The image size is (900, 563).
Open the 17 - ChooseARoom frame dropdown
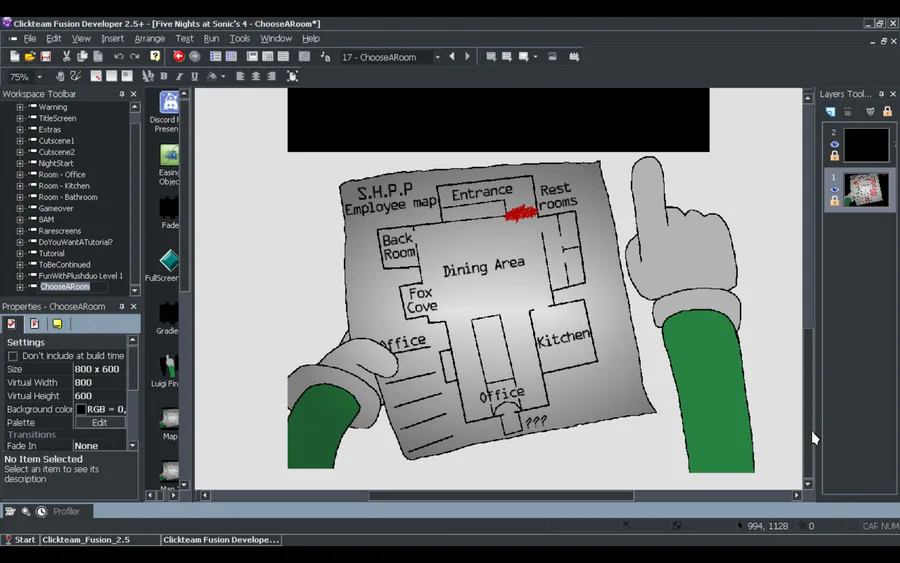pyautogui.click(x=437, y=57)
